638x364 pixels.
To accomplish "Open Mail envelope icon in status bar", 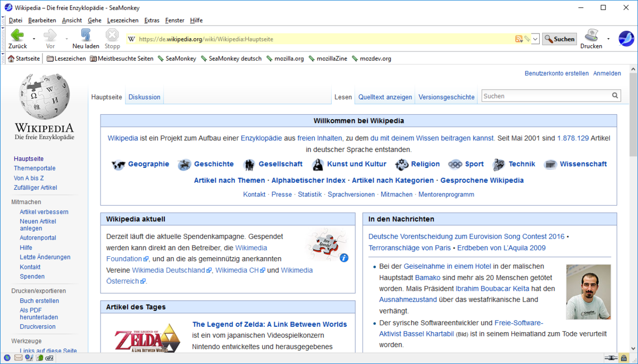I will 18,358.
